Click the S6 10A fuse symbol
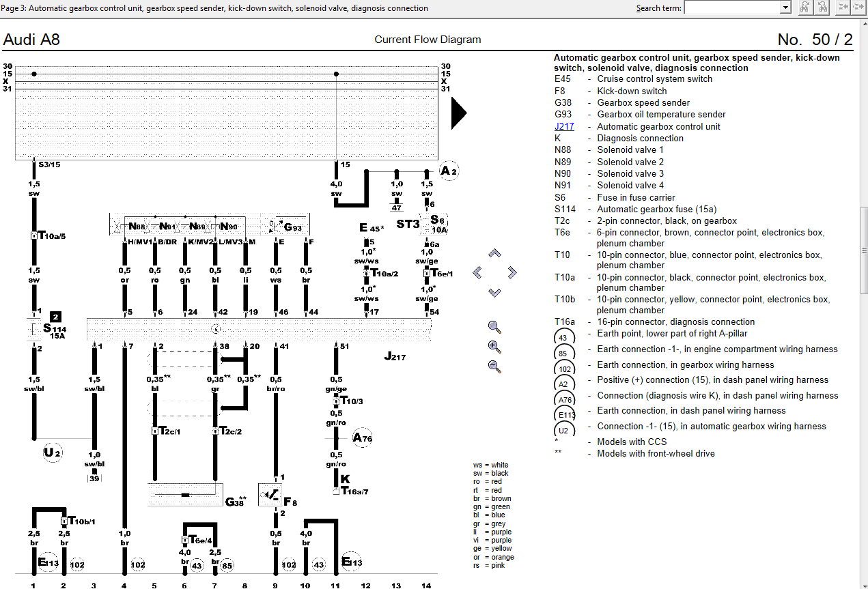868x589 pixels. (x=434, y=224)
